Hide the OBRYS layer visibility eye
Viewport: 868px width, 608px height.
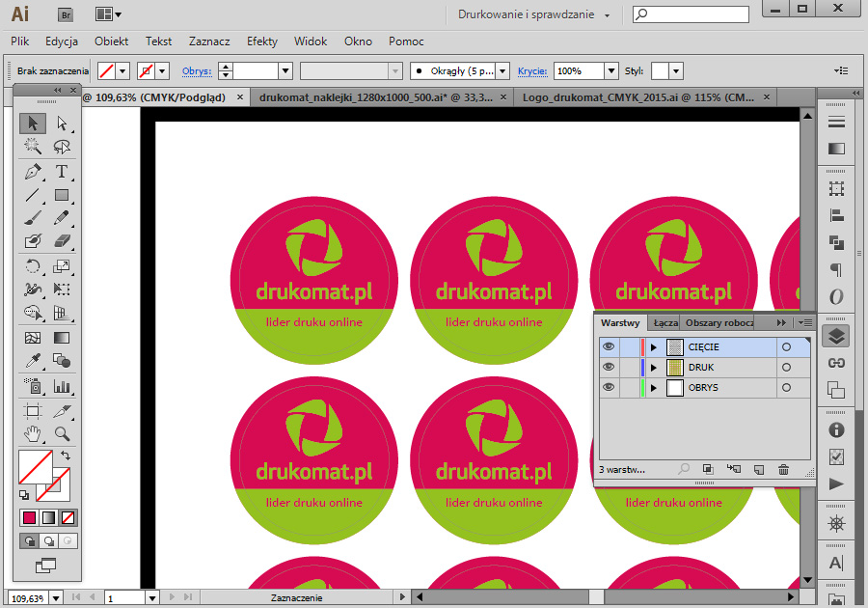609,387
